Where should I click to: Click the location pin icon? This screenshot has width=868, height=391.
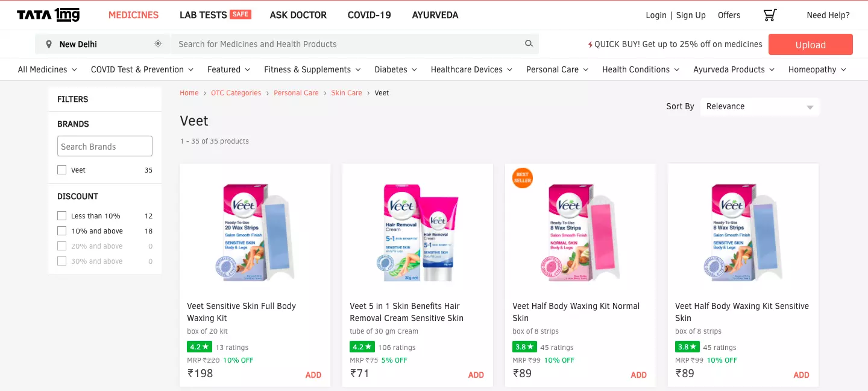49,44
